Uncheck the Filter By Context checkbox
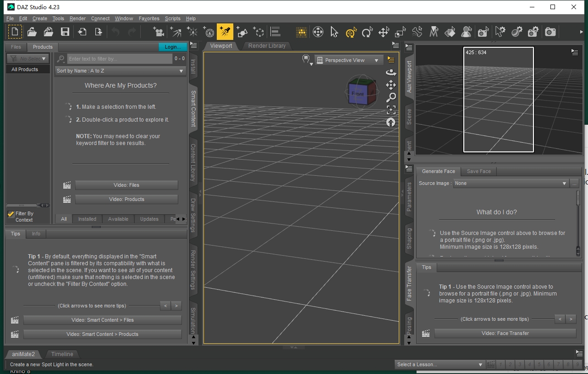Image resolution: width=588 pixels, height=374 pixels. 11,214
